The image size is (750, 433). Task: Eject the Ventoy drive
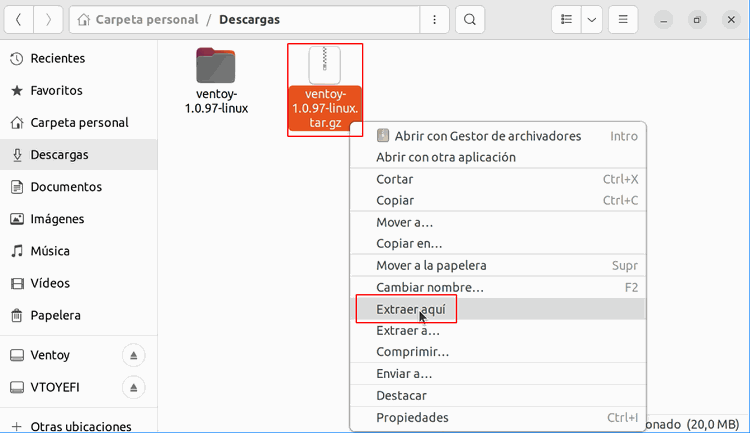pos(134,355)
